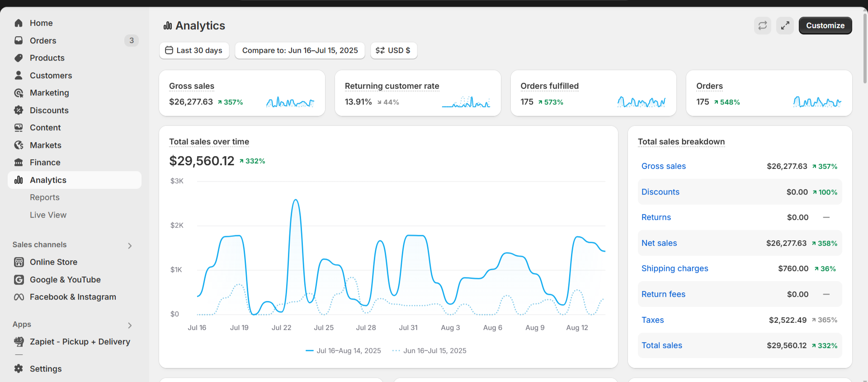Open the Live View submenu item
Screen dimensions: 868x382
point(48,215)
